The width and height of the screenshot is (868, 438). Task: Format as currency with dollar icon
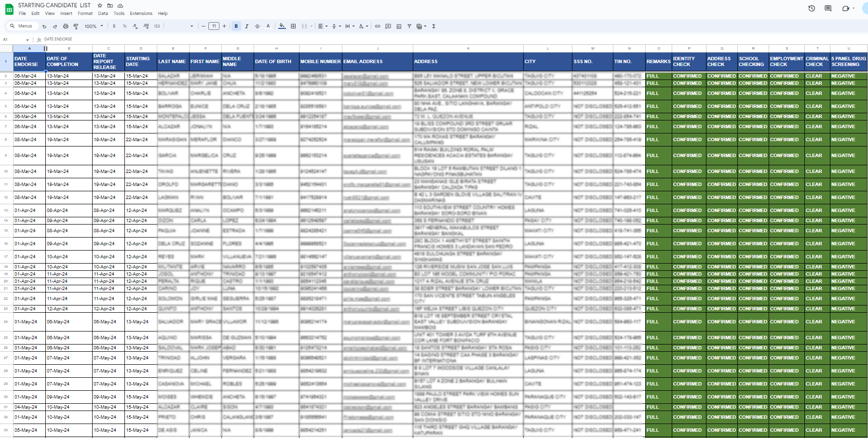114,27
